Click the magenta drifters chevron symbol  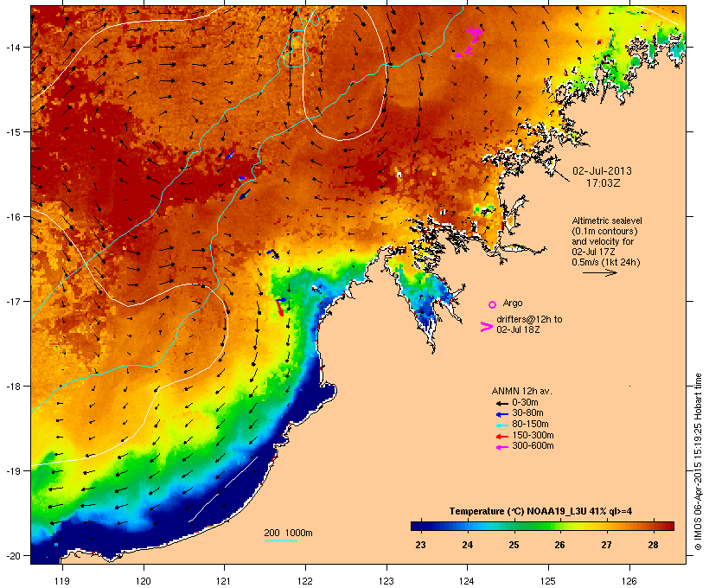(487, 327)
